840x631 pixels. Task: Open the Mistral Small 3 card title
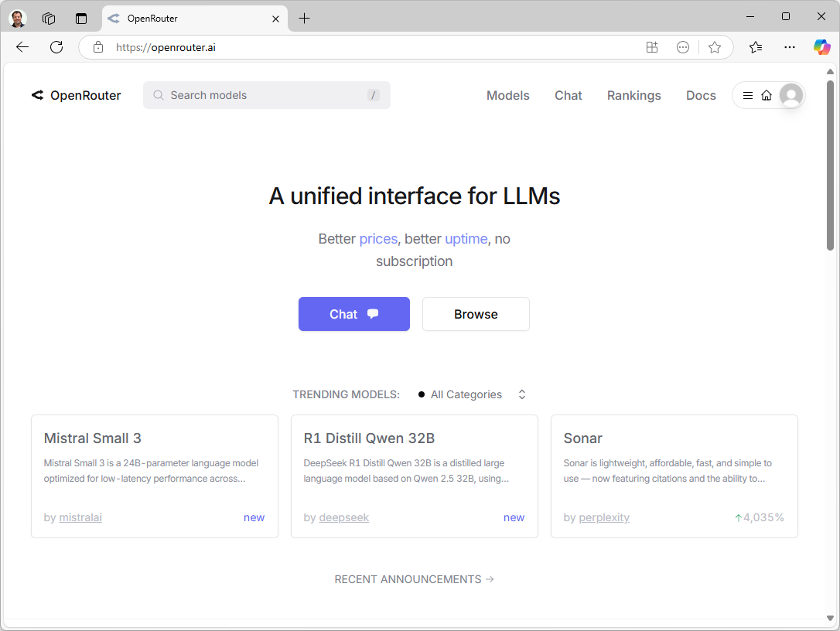coord(93,438)
